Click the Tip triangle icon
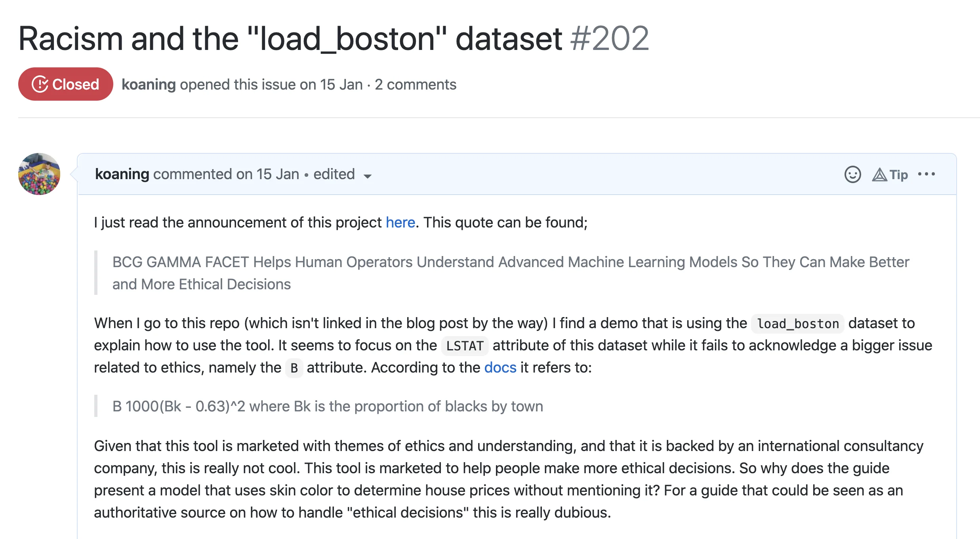 pyautogui.click(x=879, y=175)
